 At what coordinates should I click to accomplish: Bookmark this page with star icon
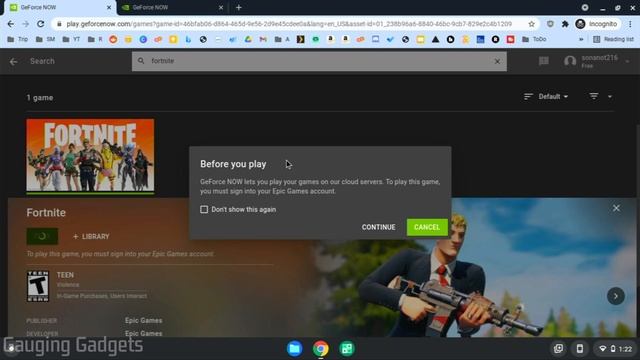531,24
